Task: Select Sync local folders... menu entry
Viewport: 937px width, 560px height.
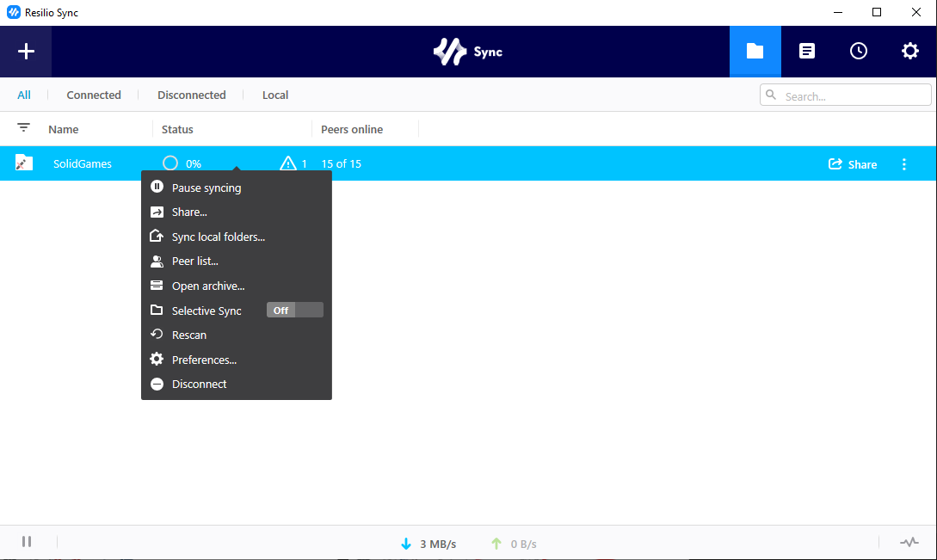Action: 236,237
